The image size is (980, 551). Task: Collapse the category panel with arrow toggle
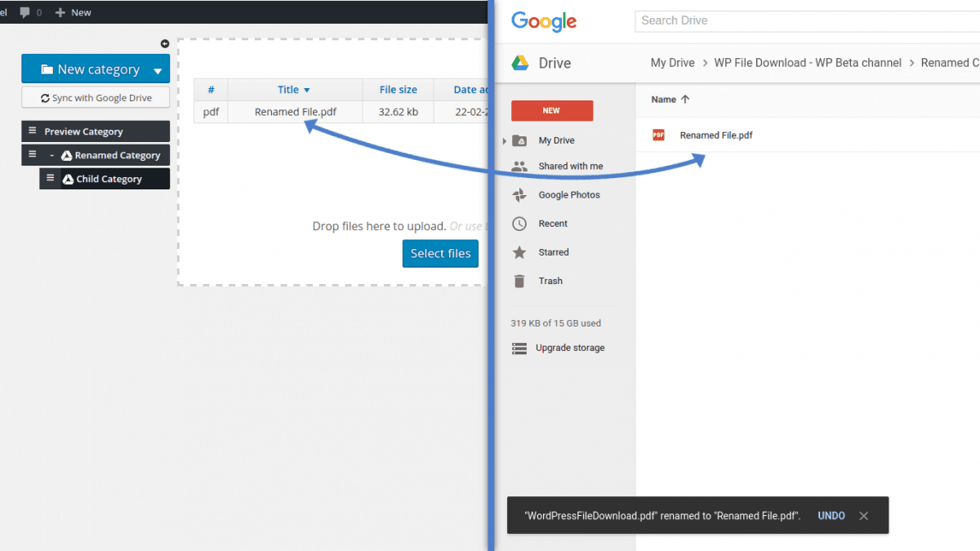tap(165, 44)
